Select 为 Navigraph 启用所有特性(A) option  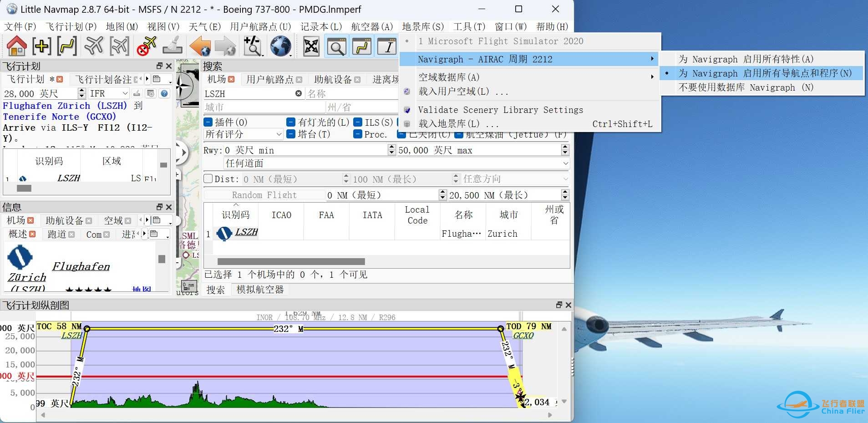[762, 59]
